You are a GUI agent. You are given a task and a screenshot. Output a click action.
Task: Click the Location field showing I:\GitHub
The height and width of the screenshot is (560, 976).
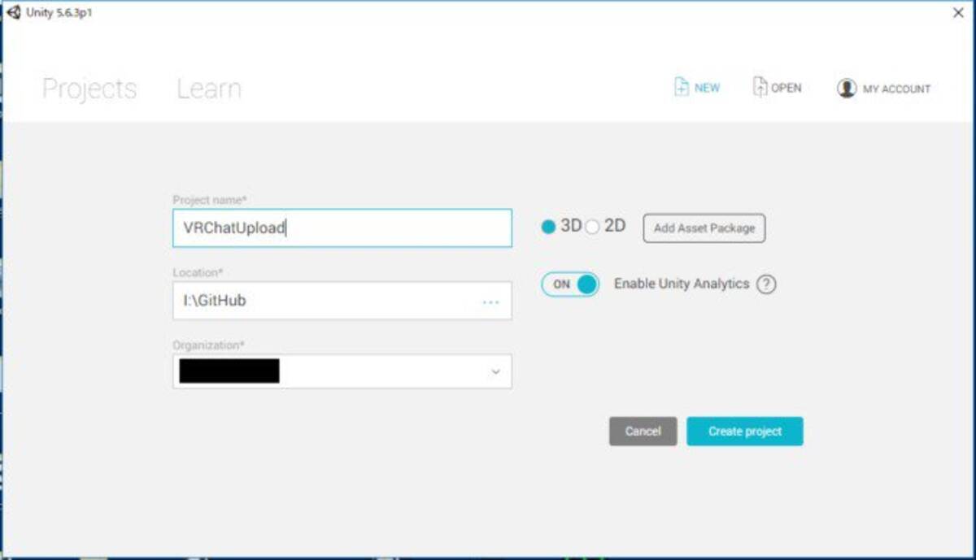(x=342, y=301)
